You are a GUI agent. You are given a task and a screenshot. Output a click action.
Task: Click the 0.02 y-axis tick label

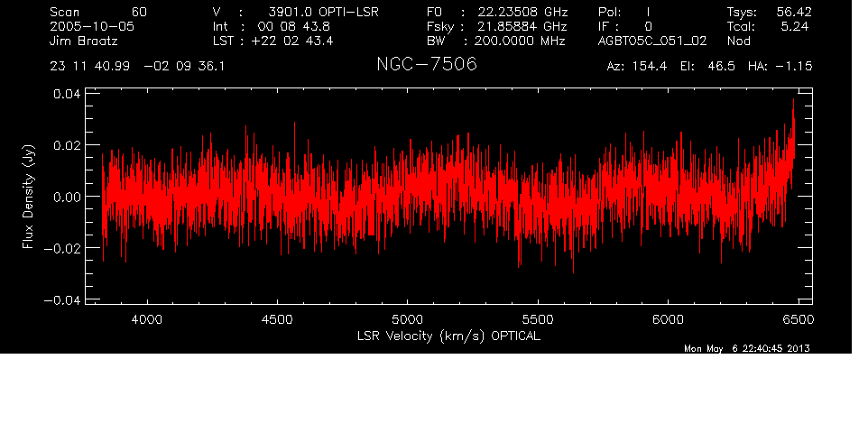(x=67, y=145)
